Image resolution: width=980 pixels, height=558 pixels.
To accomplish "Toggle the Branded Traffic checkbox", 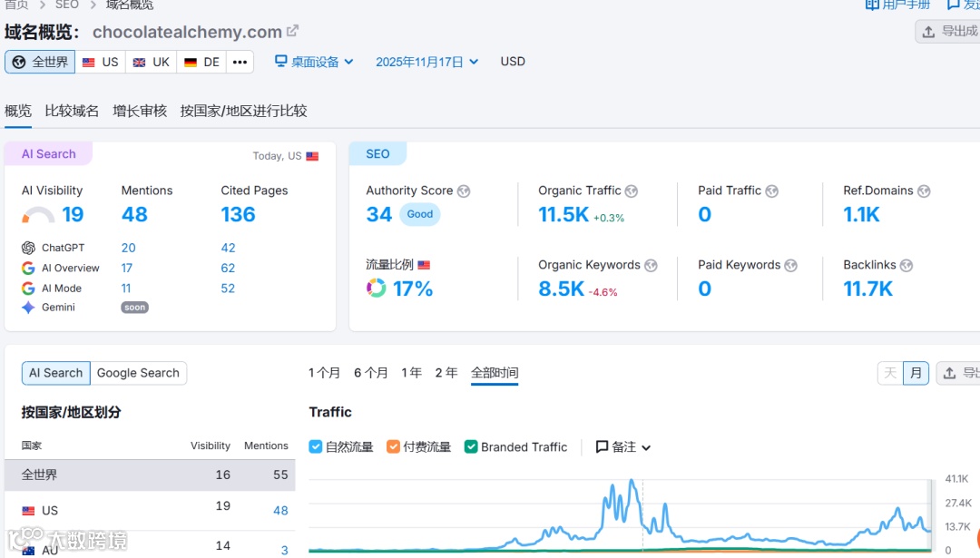I will (x=471, y=446).
